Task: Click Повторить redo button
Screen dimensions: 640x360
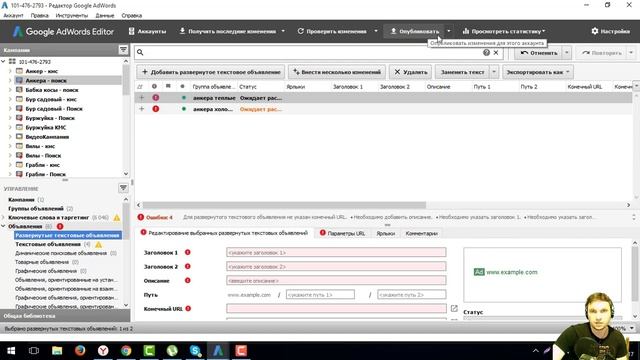Action: (602, 53)
